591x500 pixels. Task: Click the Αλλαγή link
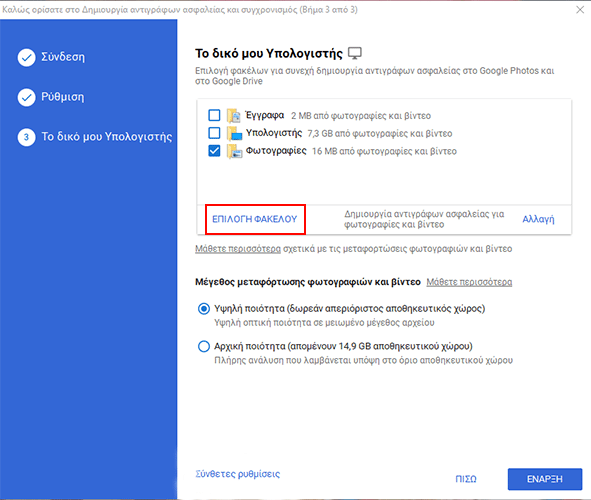pos(538,219)
